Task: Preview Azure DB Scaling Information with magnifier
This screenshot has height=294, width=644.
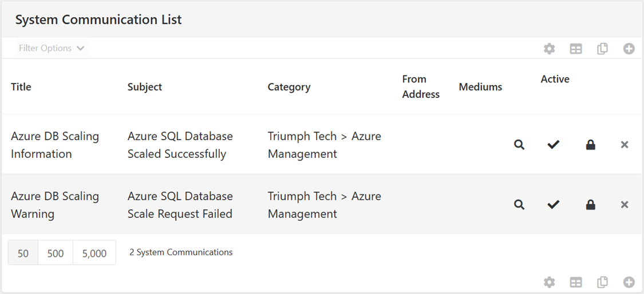Action: 519,145
